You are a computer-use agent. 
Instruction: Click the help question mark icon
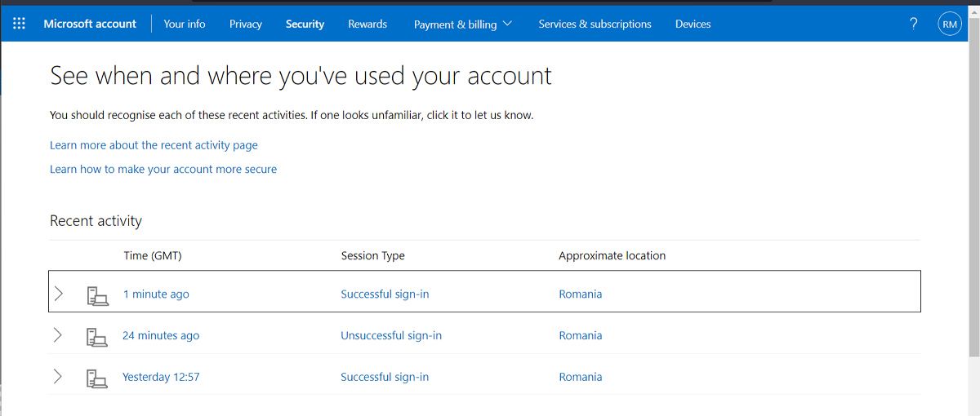tap(913, 24)
